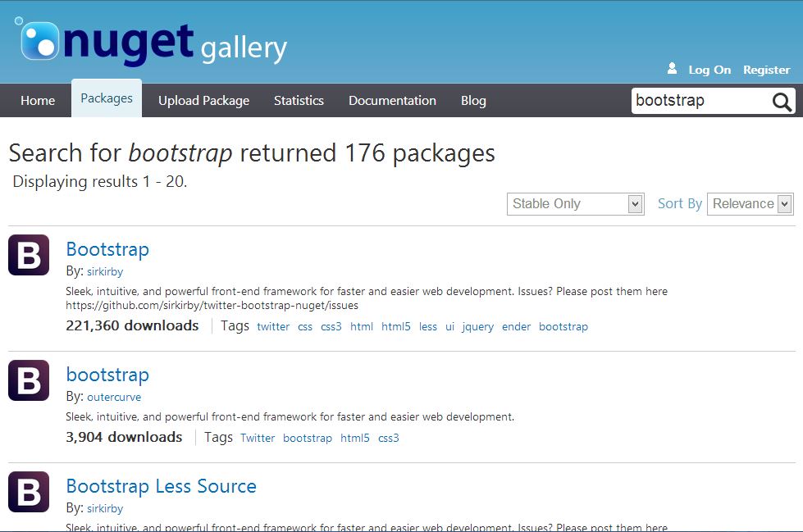Click the Sort By label

[680, 204]
